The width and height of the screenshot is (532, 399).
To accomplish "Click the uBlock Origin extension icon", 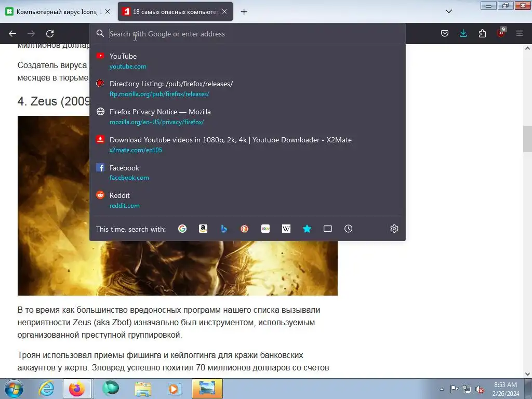I will (501, 33).
